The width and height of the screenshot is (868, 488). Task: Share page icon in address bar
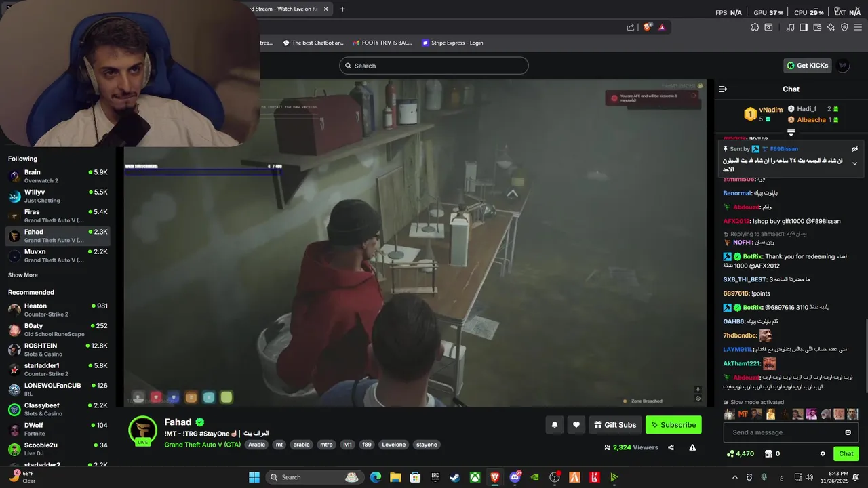pos(631,27)
